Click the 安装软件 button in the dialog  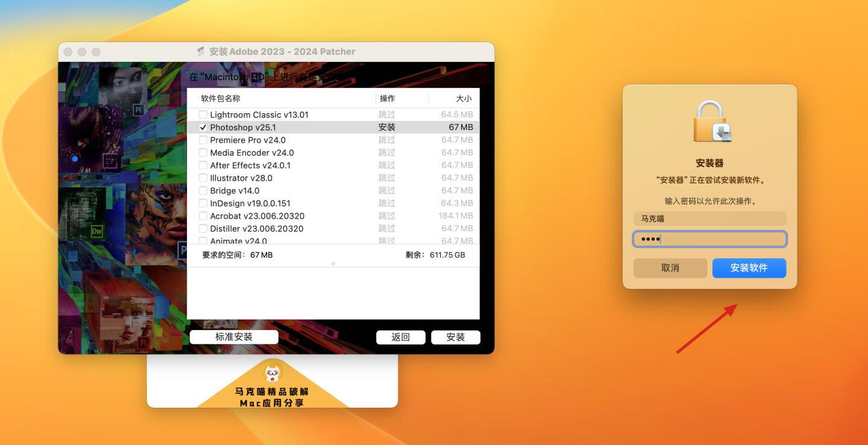coord(749,268)
